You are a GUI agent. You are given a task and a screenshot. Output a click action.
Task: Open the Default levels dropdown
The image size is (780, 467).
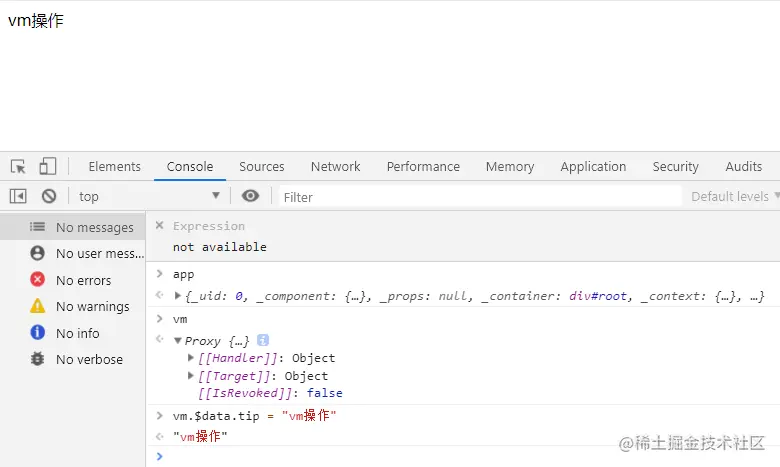point(734,196)
